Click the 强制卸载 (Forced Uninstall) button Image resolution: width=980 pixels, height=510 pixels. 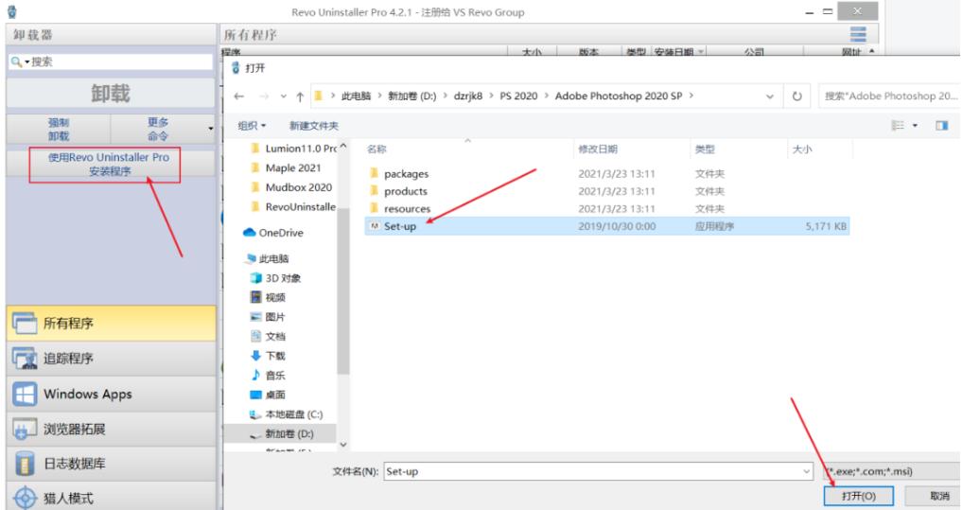click(x=59, y=129)
